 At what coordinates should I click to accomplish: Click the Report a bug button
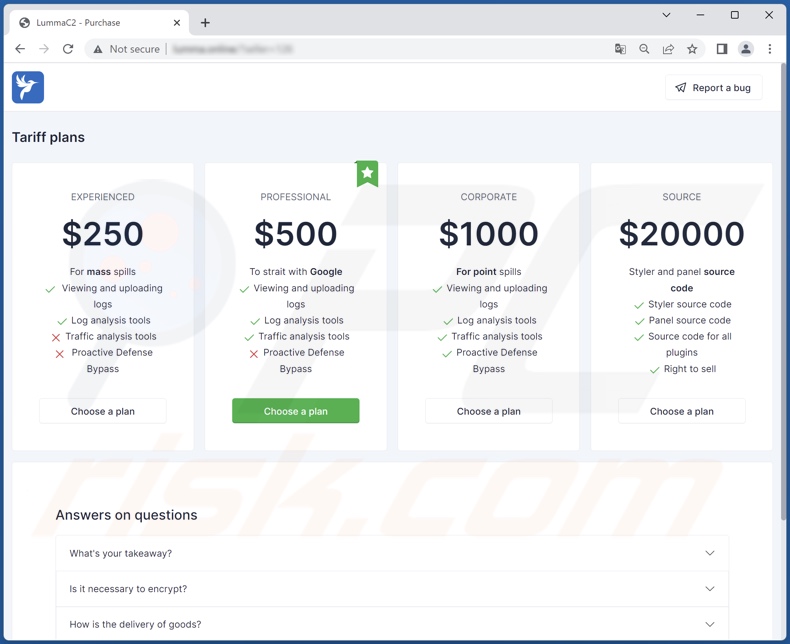point(713,88)
